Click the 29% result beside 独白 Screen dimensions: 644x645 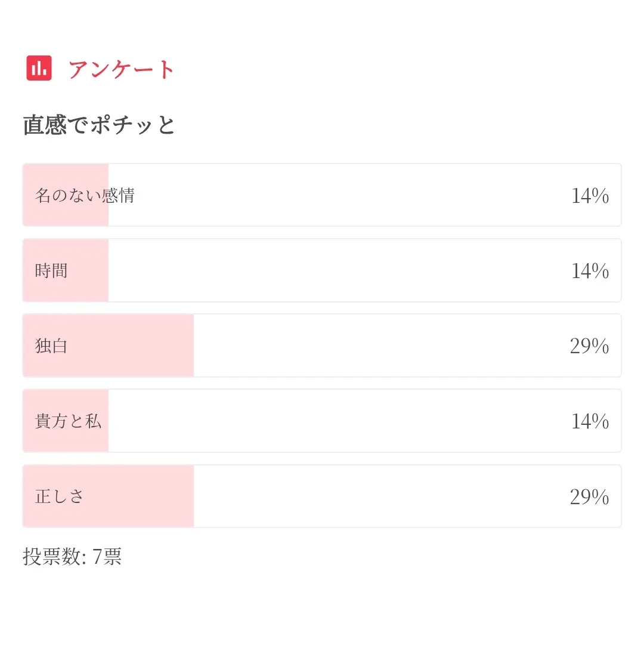click(x=589, y=346)
